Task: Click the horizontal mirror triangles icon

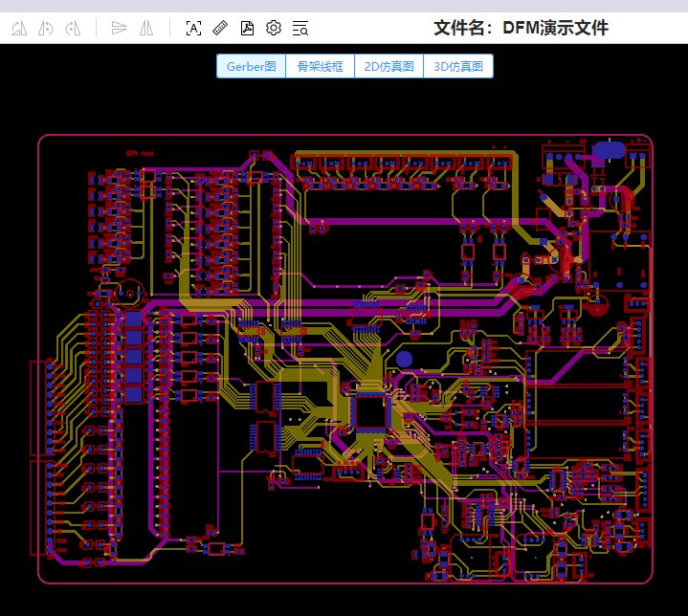Action: (145, 29)
